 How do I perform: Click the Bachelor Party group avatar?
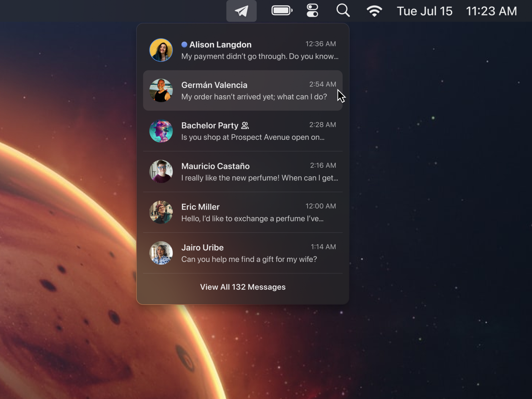[x=161, y=131]
